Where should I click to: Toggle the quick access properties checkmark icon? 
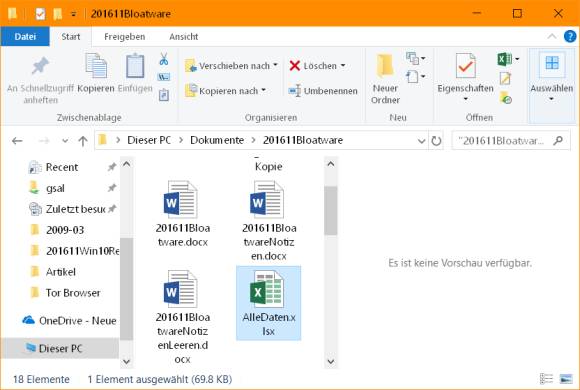pos(40,14)
